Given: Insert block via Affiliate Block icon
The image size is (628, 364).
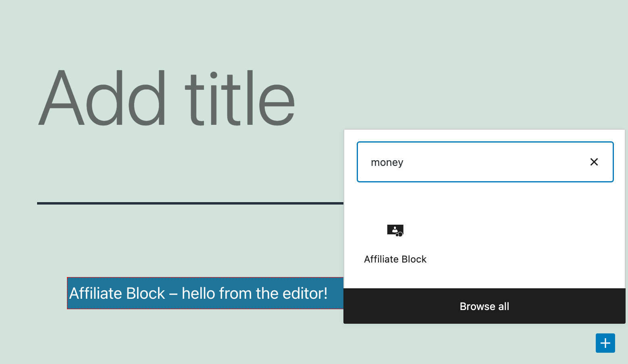Looking at the screenshot, I should (x=395, y=230).
